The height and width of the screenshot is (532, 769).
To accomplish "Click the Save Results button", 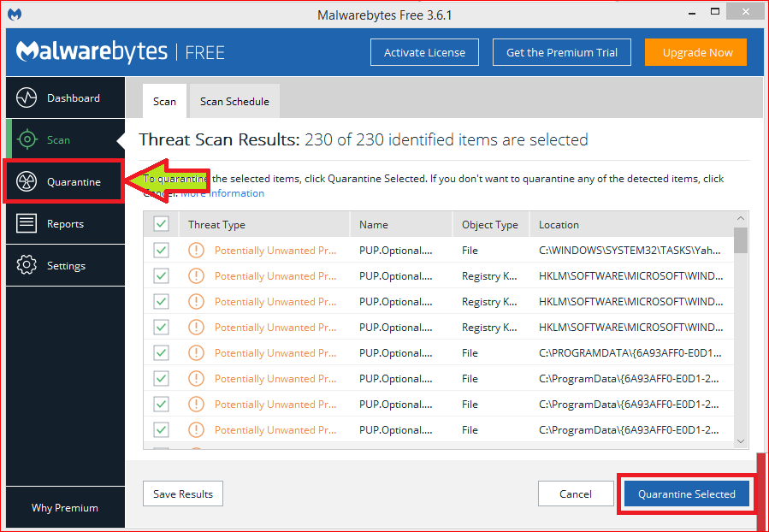I will [x=183, y=494].
